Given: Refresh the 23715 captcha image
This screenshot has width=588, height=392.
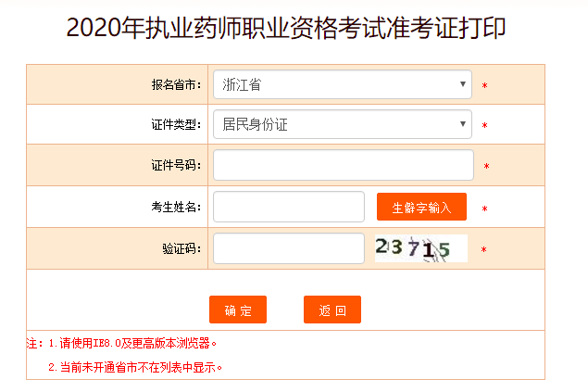Looking at the screenshot, I should point(421,248).
